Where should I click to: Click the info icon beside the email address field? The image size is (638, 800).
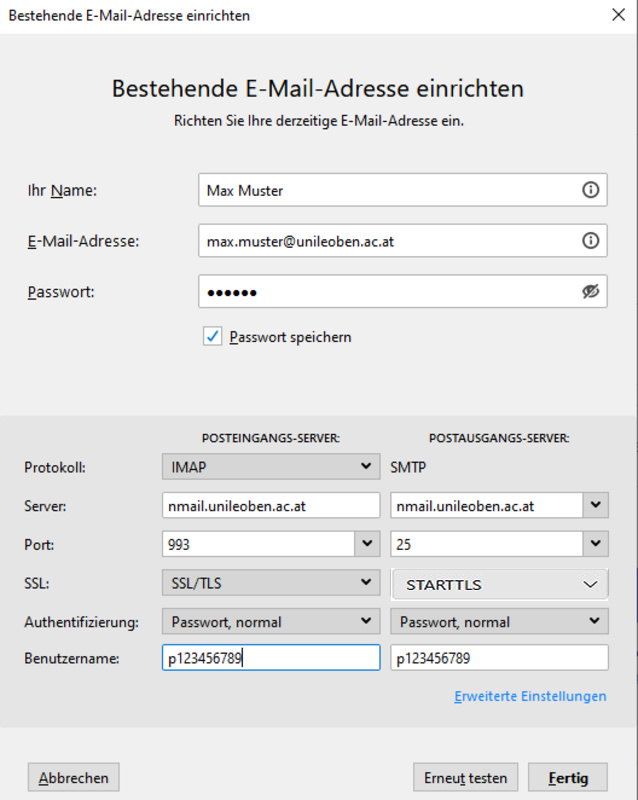[590, 241]
